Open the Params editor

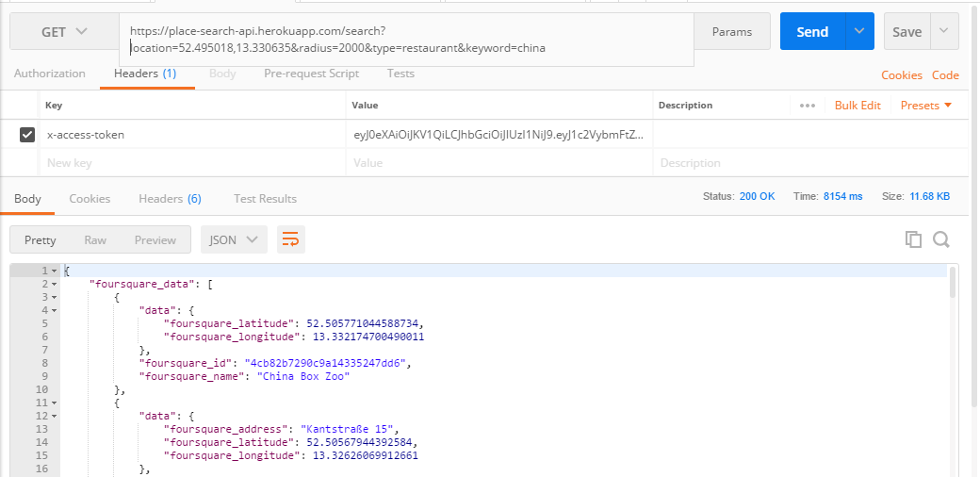point(732,32)
